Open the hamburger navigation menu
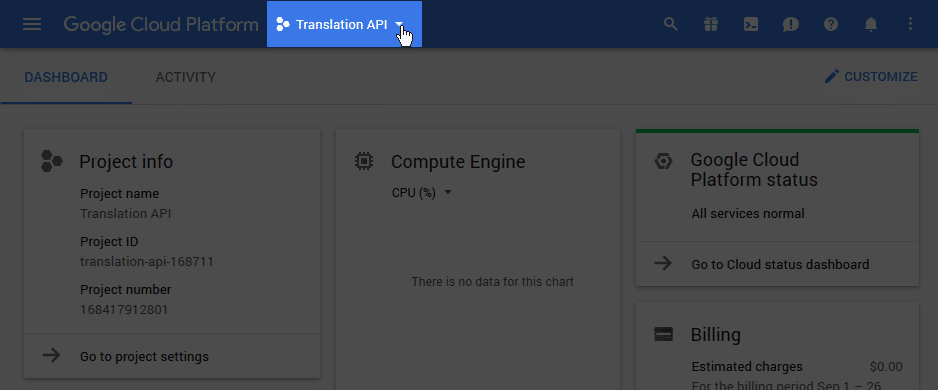938x390 pixels. coord(32,25)
